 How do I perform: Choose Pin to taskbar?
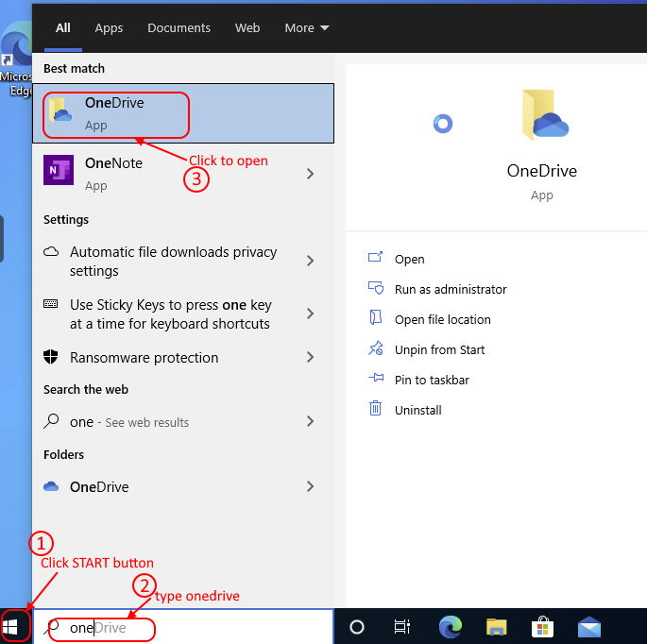pyautogui.click(x=432, y=380)
